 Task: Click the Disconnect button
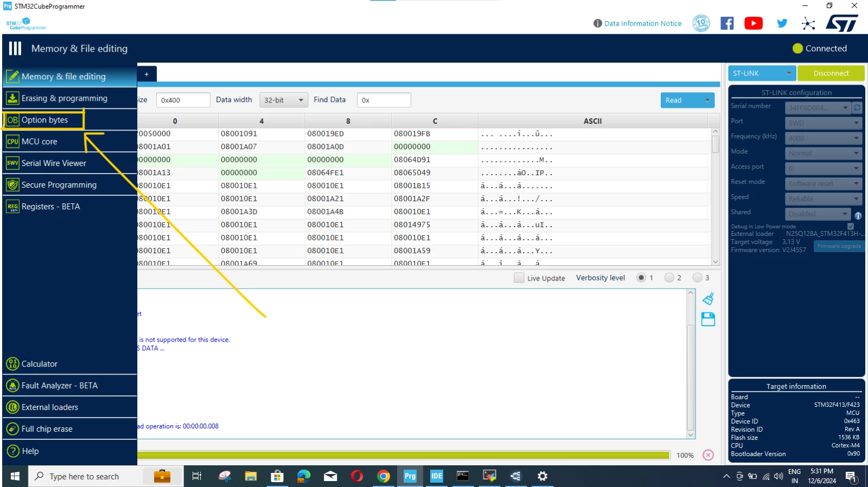[x=831, y=73]
